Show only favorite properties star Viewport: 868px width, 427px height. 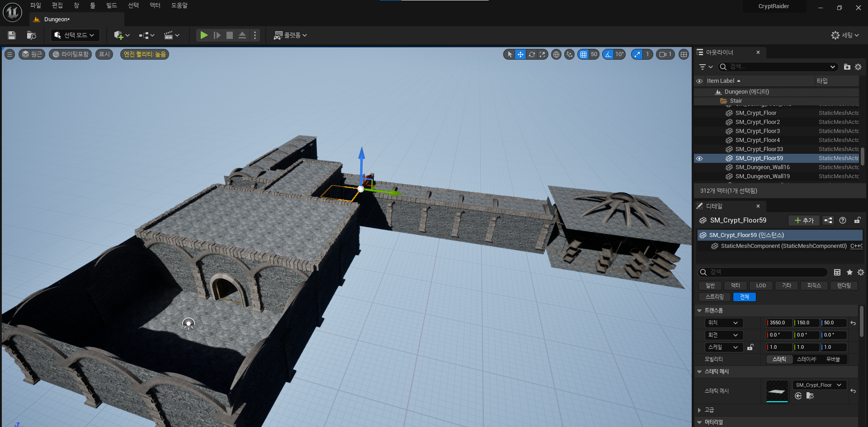point(849,272)
